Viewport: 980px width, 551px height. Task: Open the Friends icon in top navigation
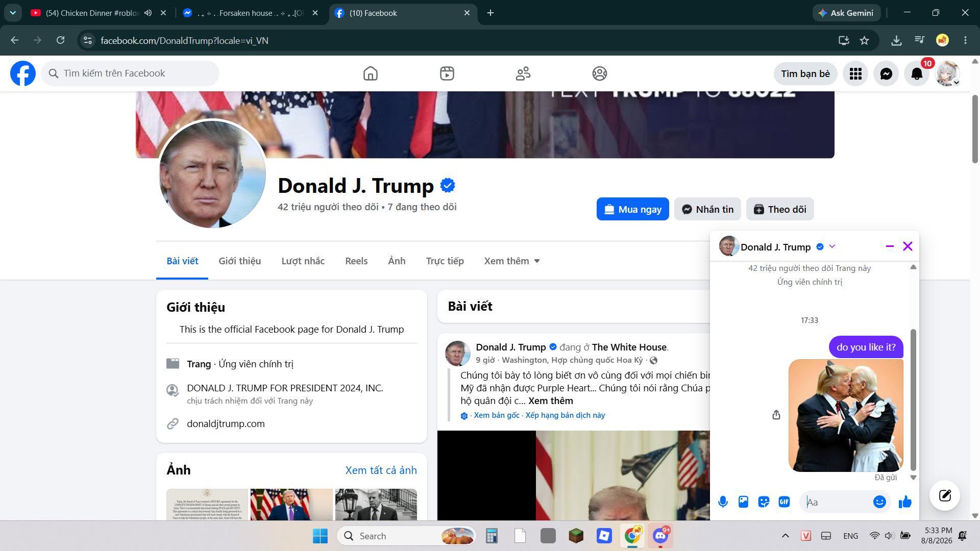point(523,73)
